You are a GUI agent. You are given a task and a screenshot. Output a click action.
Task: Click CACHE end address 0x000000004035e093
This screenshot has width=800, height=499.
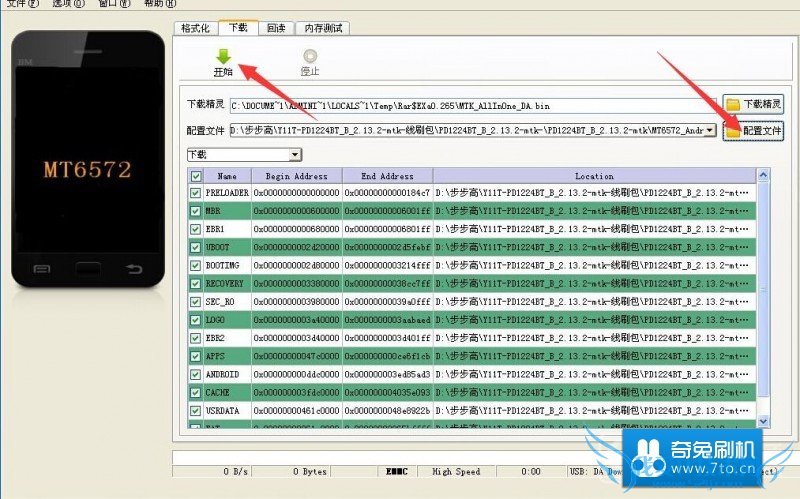[x=387, y=392]
